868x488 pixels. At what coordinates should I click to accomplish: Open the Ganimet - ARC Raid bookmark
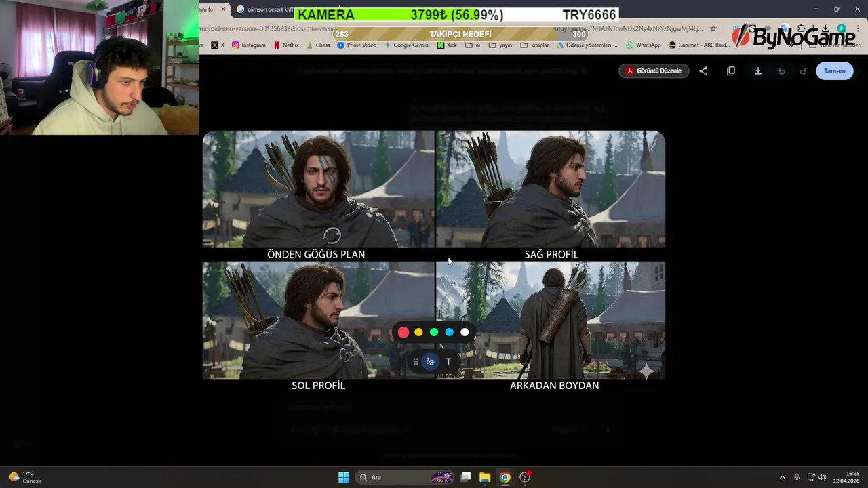[699, 45]
